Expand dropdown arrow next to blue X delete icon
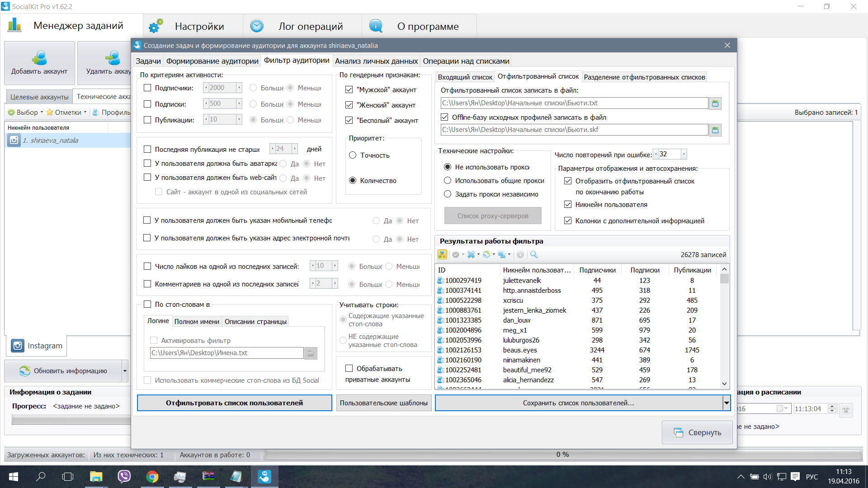Image resolution: width=868 pixels, height=488 pixels. [478, 254]
